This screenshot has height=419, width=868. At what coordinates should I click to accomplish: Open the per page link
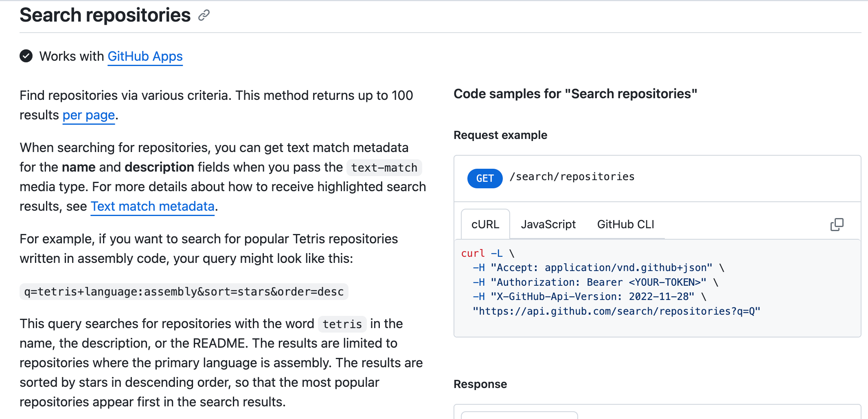tap(88, 115)
